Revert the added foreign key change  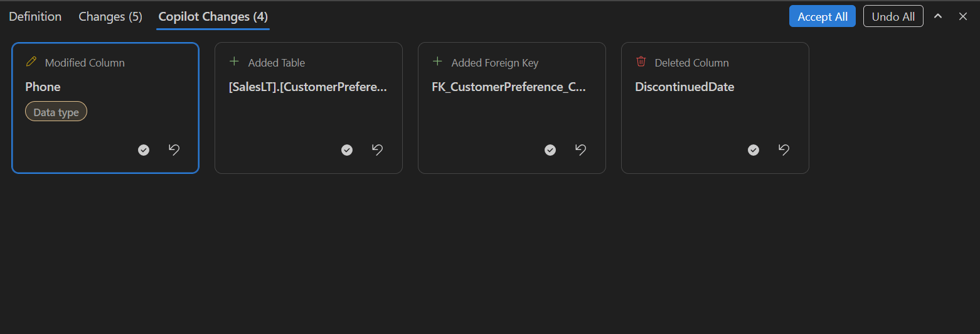click(x=580, y=150)
